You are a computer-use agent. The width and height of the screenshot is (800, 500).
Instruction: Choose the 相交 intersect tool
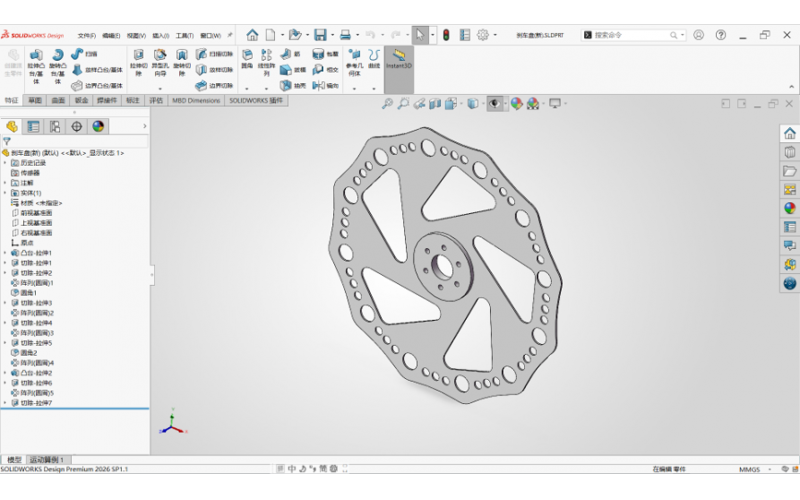[325, 69]
